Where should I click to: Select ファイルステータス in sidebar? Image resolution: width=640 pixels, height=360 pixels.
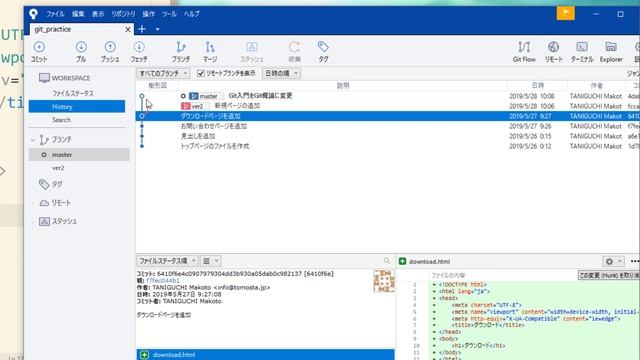(x=73, y=93)
